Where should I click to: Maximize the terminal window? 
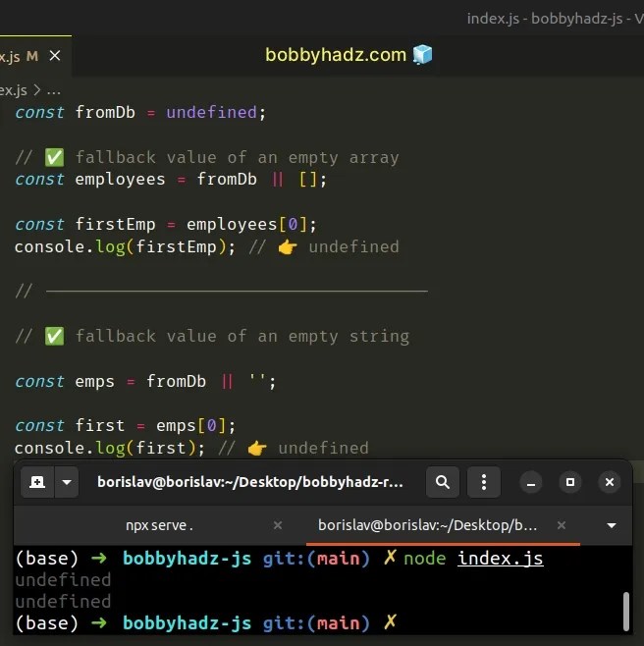point(570,482)
